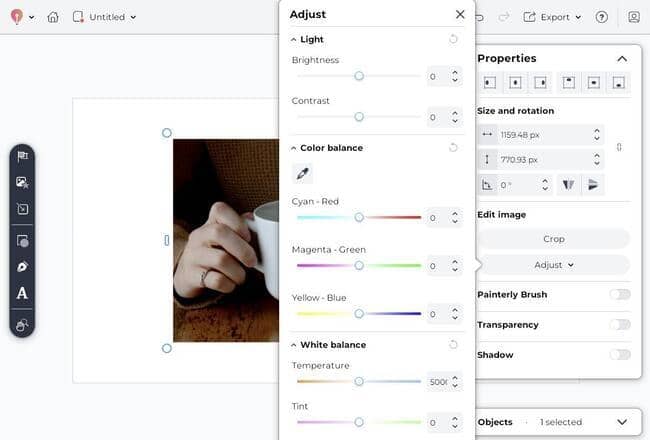Screen dimensions: 650x440
Task: Collapse the Color balance section
Action: (293, 148)
